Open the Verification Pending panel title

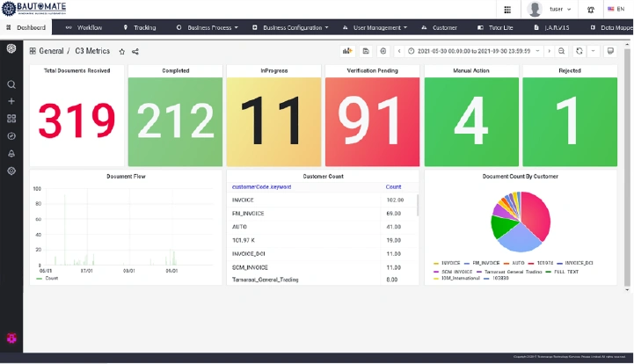[372, 70]
